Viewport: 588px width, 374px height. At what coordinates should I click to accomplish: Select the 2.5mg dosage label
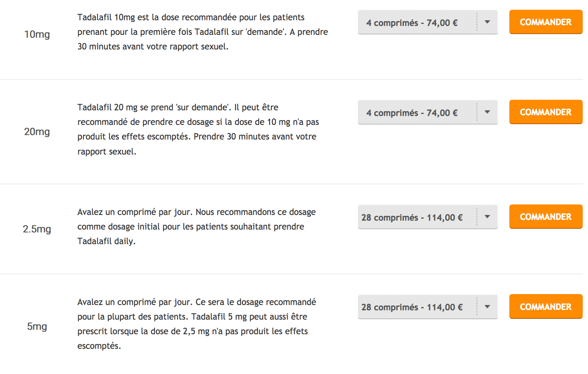[37, 229]
